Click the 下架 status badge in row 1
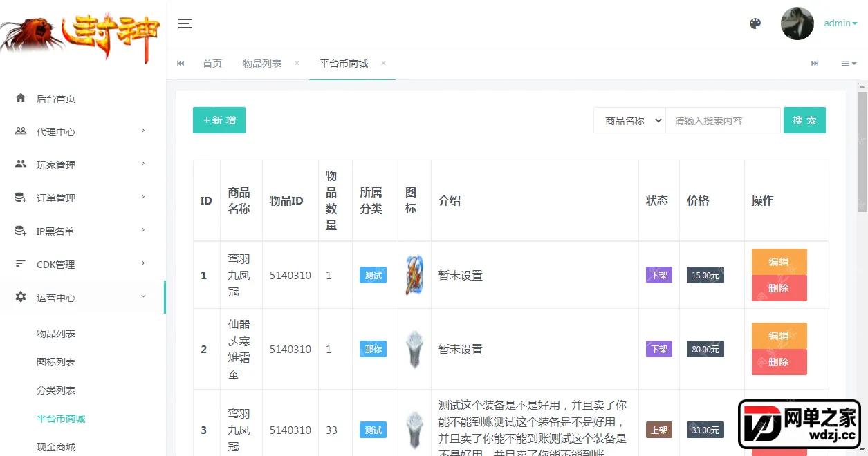 pyautogui.click(x=659, y=275)
